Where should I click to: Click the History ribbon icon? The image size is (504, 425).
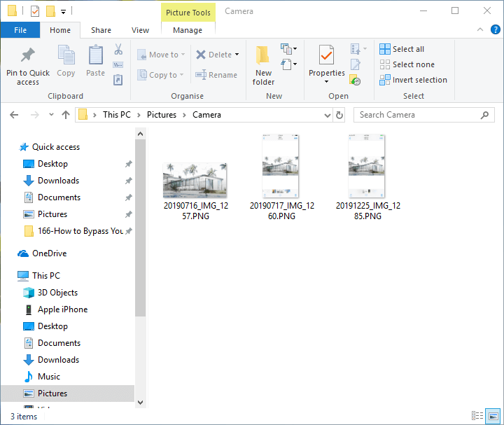pos(355,80)
